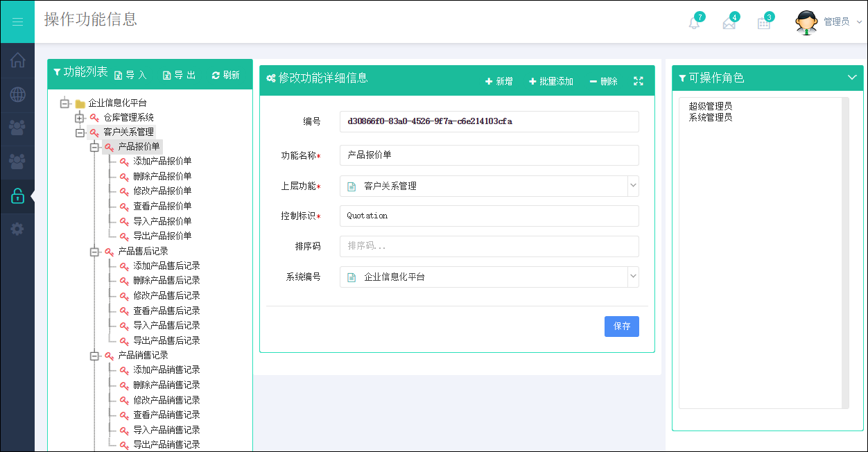Collapse the 产品报价单 tree node

[94, 147]
